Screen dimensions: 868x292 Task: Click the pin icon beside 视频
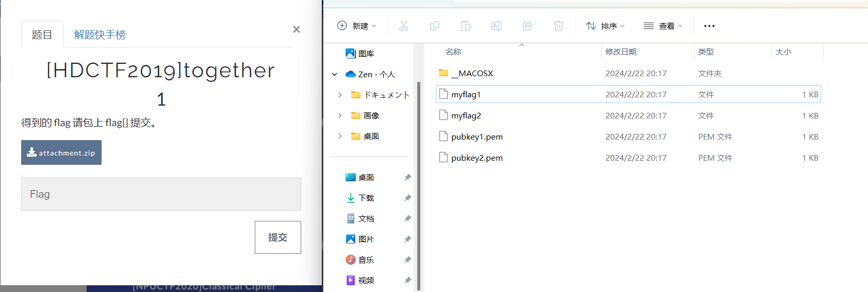coord(407,280)
